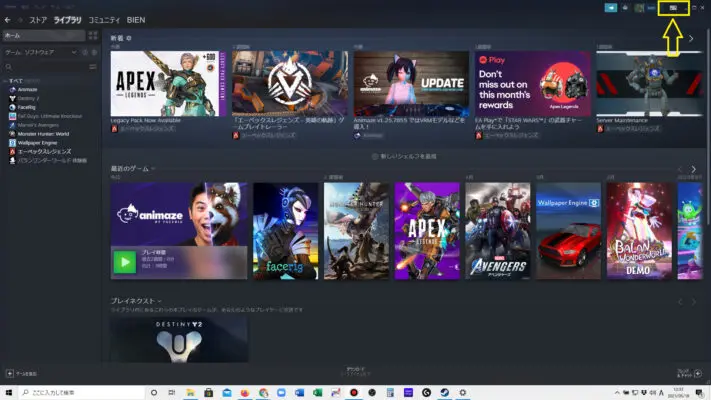Open the Animaze recent game banner
This screenshot has width=711, height=400.
179,231
